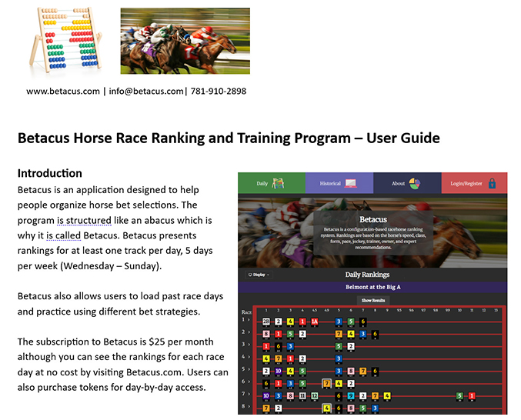Viewport: 521px width, 420px height.
Task: Open the Login/Register tab
Action: 474,183
